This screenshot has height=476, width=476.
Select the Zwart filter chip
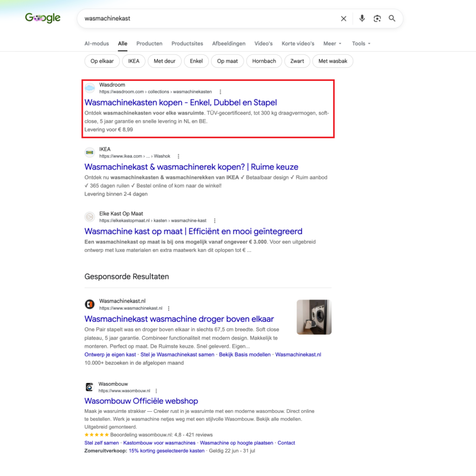[x=297, y=61]
